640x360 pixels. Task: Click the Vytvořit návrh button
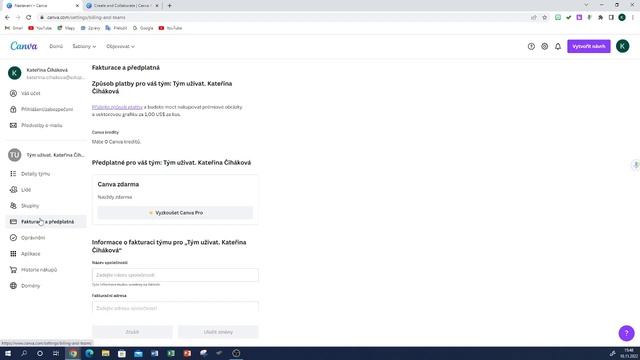[589, 47]
